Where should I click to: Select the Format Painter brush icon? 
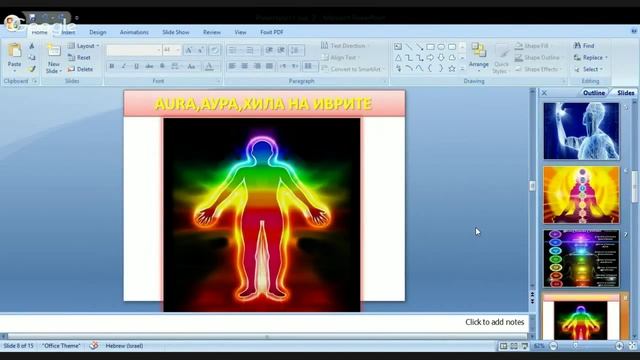click(32, 69)
